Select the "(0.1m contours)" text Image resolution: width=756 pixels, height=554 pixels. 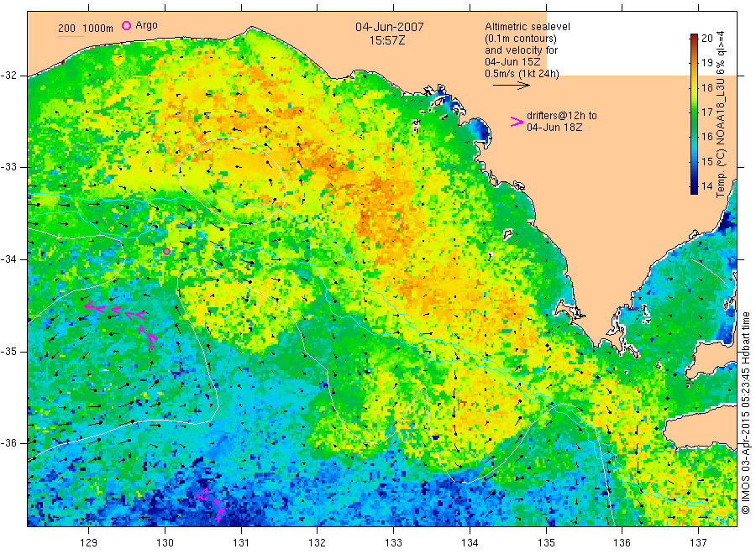click(521, 39)
